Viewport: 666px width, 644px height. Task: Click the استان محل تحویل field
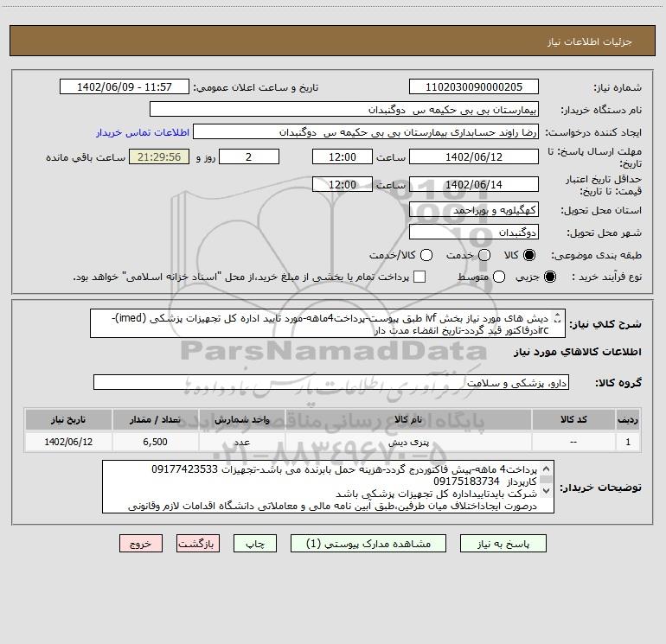pos(474,210)
